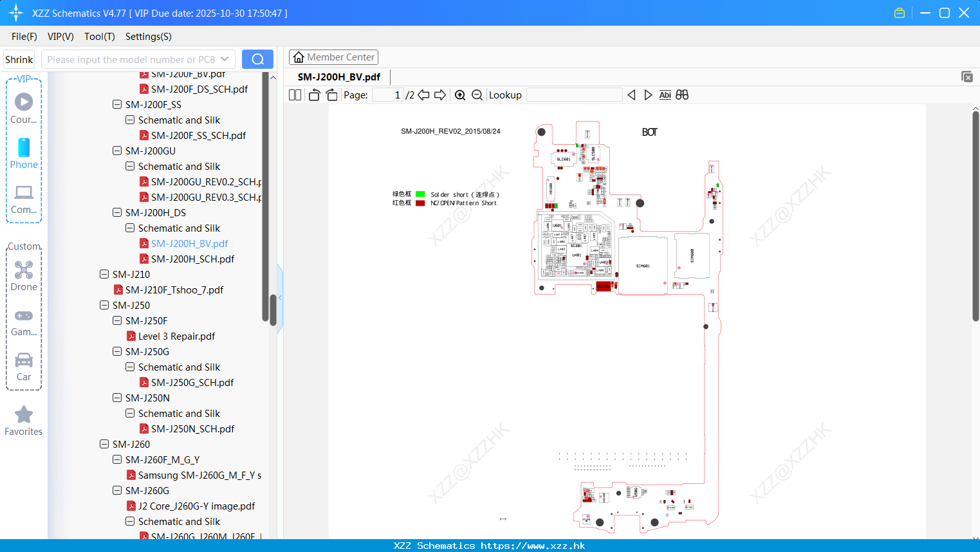This screenshot has height=552, width=980.
Task: Collapse Schematic and Silk under SM-J250N
Action: pos(130,413)
